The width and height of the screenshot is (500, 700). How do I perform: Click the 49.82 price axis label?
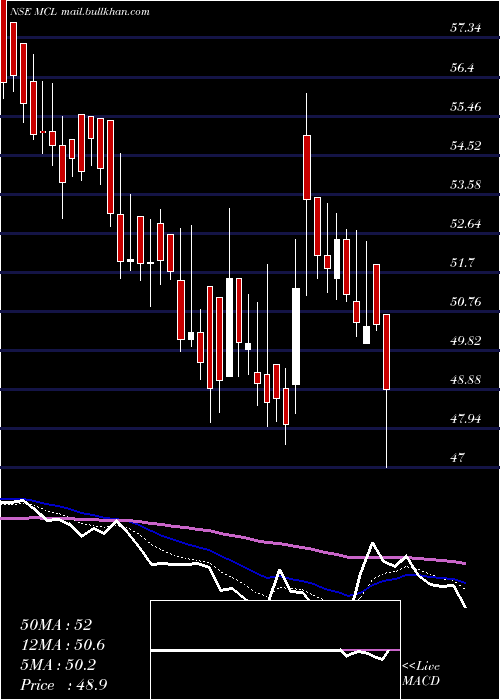pos(465,341)
